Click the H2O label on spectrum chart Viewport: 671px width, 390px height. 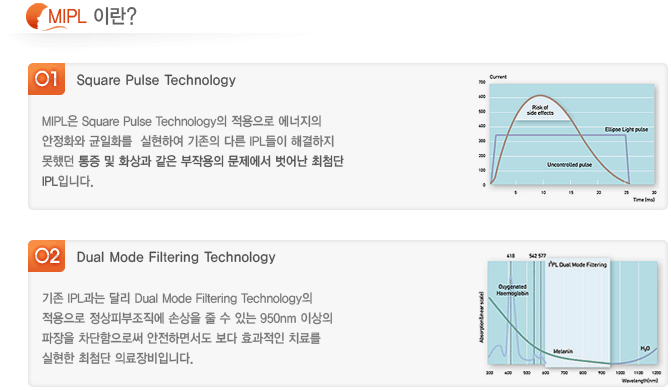coord(645,348)
